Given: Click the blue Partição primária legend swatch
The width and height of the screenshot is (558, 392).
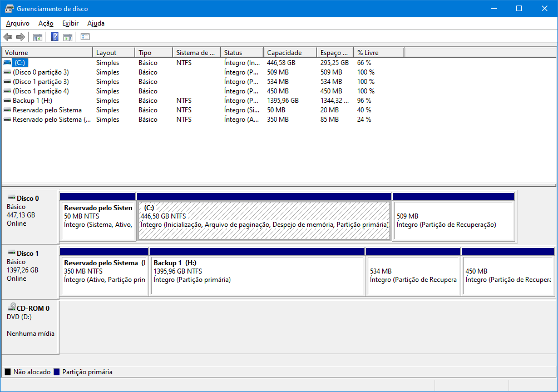Looking at the screenshot, I should (x=57, y=372).
